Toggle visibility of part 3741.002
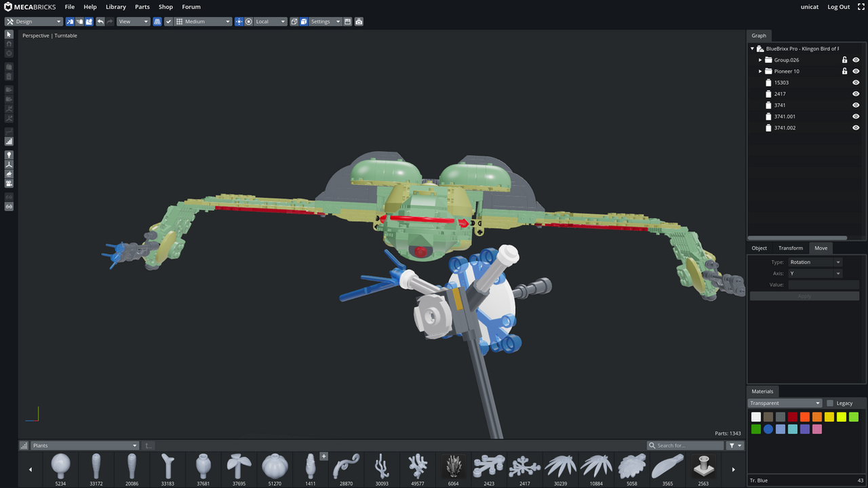This screenshot has width=868, height=488. click(x=856, y=127)
